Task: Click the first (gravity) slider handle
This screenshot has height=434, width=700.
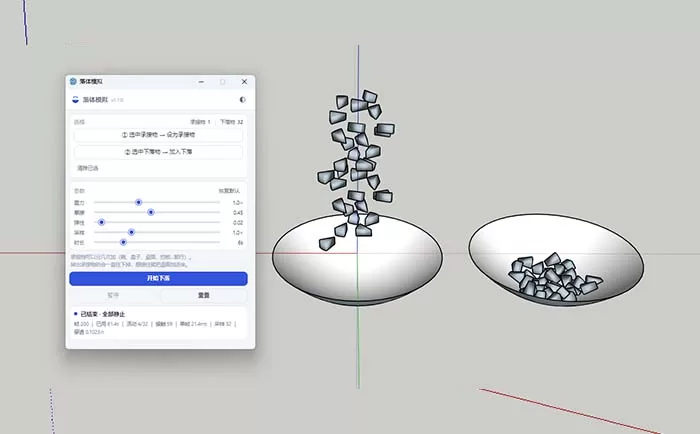Action: click(138, 202)
